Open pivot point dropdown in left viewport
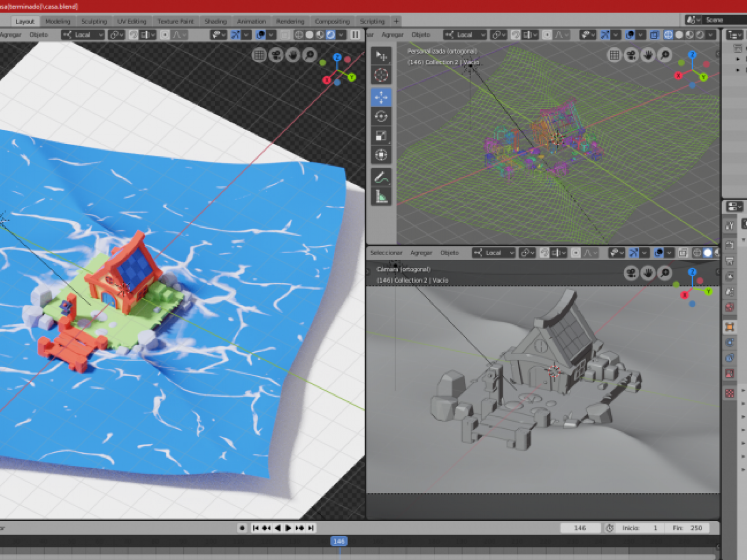 pos(116,35)
